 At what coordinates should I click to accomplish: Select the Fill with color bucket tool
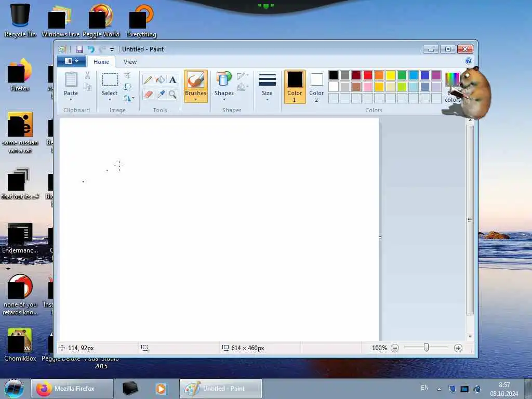(x=161, y=79)
